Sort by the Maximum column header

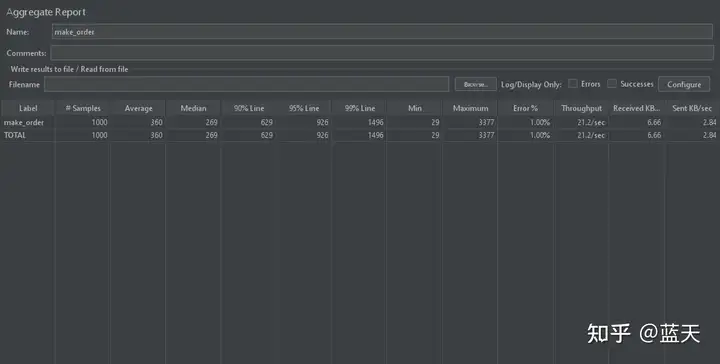coord(470,108)
